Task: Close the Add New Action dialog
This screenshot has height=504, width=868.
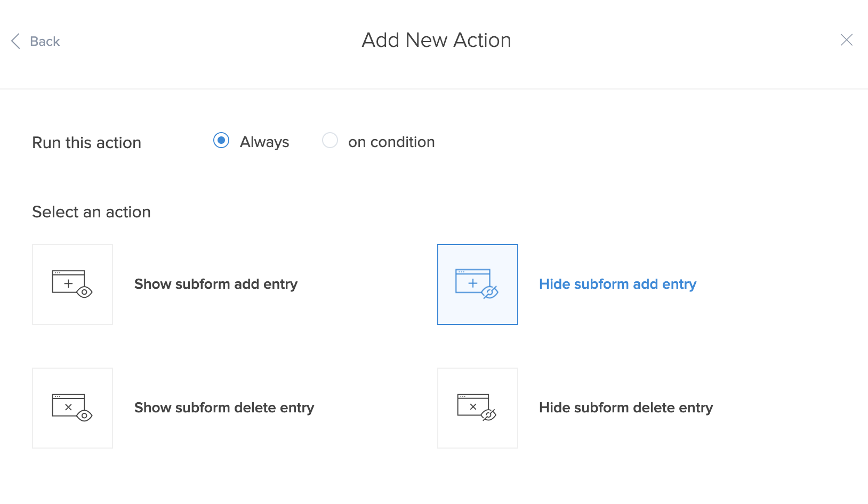Action: [x=846, y=40]
